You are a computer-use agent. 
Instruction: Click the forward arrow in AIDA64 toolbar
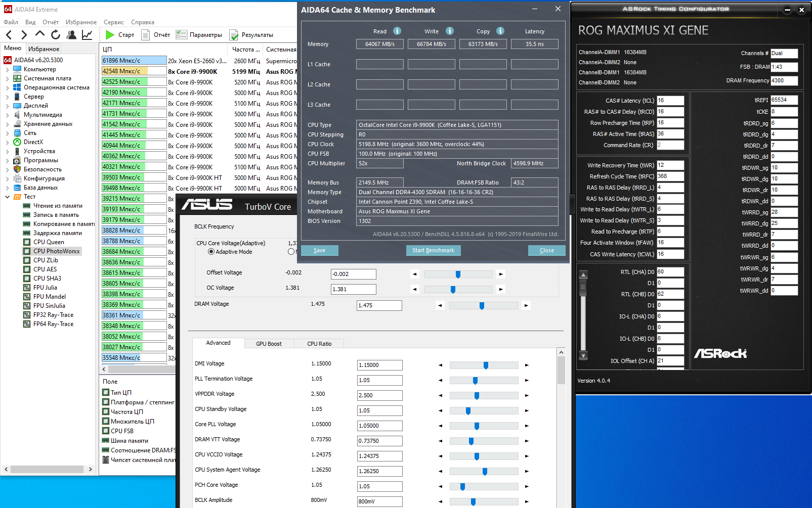click(24, 35)
